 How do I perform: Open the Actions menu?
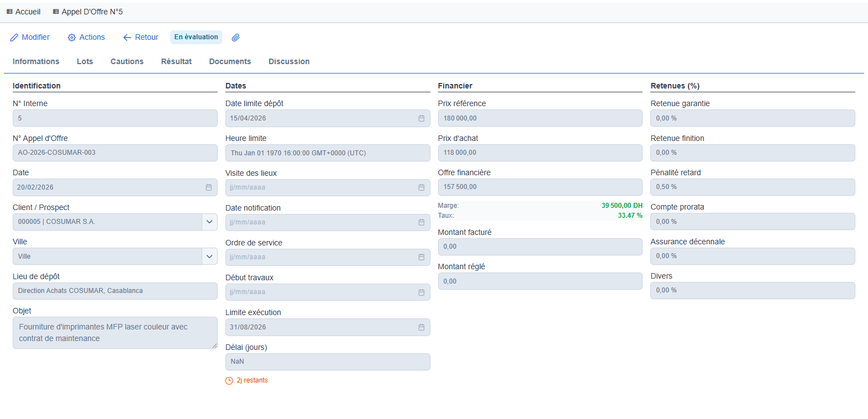click(86, 38)
